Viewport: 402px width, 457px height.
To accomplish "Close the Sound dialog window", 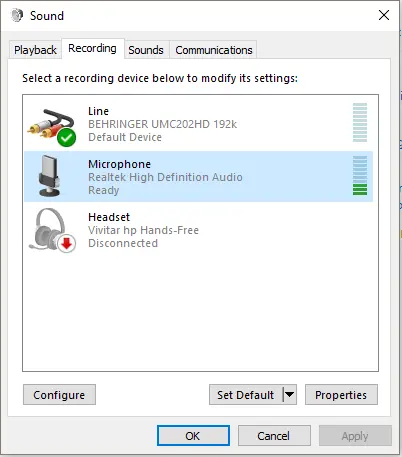I will 384,15.
